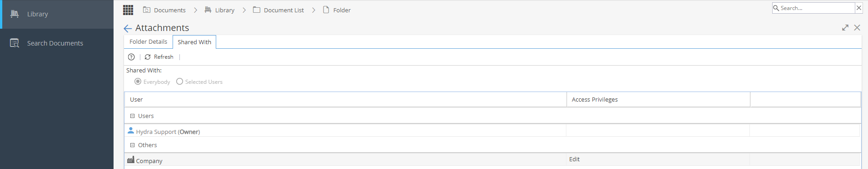Click the Hydra Support user icon
This screenshot has width=868, height=169.
click(x=131, y=131)
